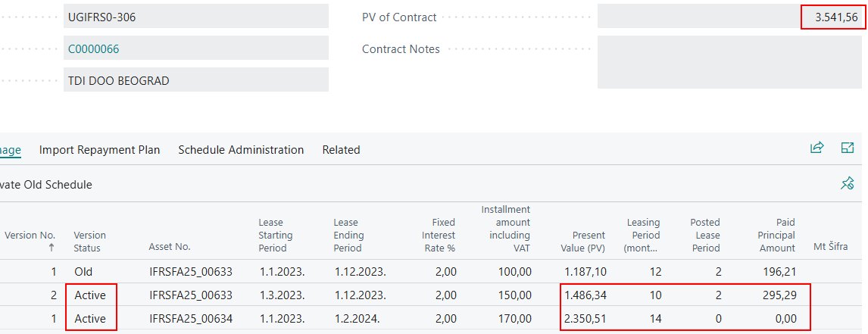Click the TDI DOO BEOGRAD name field
Image resolution: width=868 pixels, height=334 pixels.
click(x=196, y=80)
